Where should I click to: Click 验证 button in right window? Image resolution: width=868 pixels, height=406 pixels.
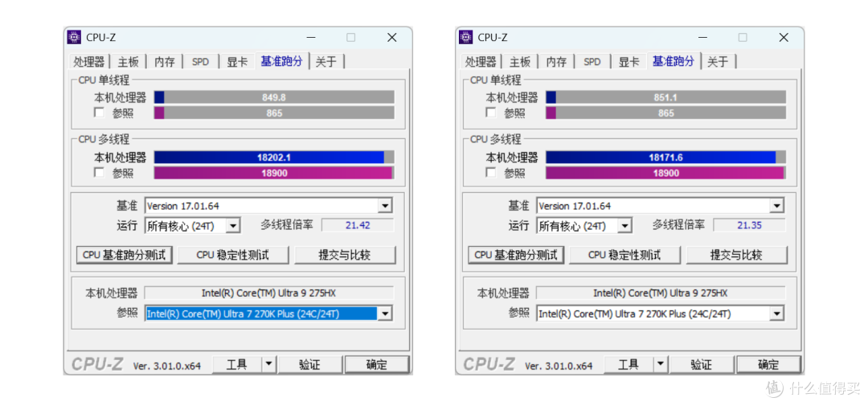(x=702, y=364)
